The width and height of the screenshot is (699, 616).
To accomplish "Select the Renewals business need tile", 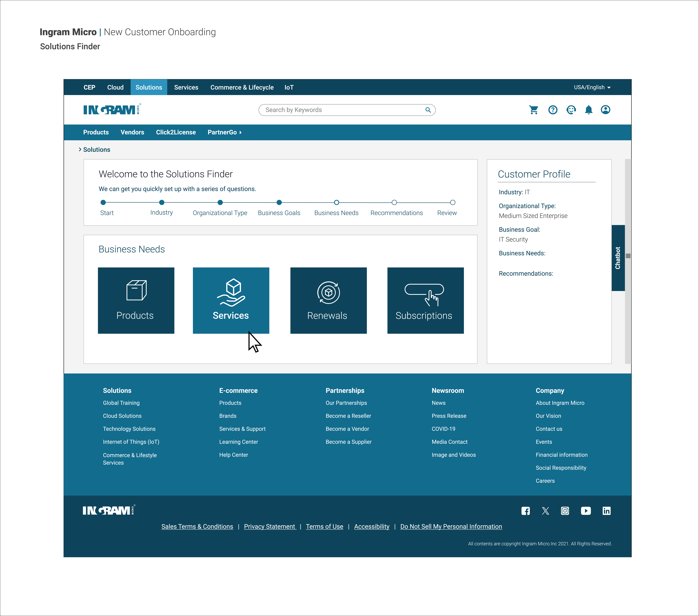I will (x=328, y=300).
